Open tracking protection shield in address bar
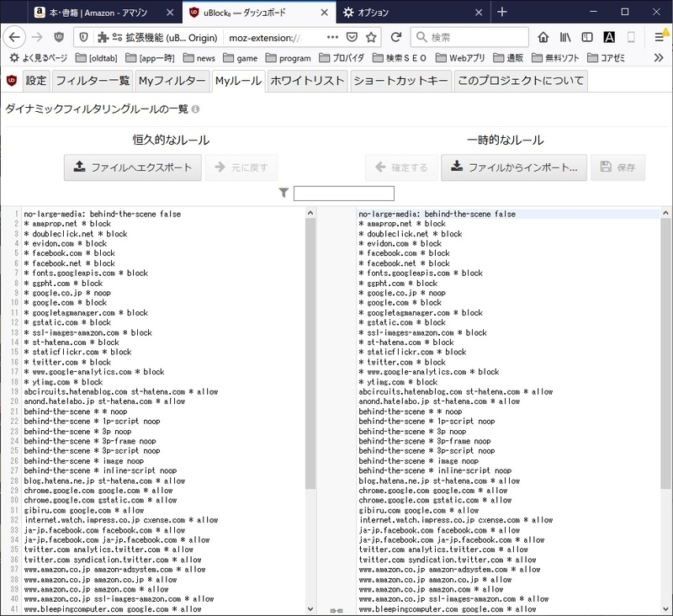This screenshot has width=673, height=616. pyautogui.click(x=83, y=37)
